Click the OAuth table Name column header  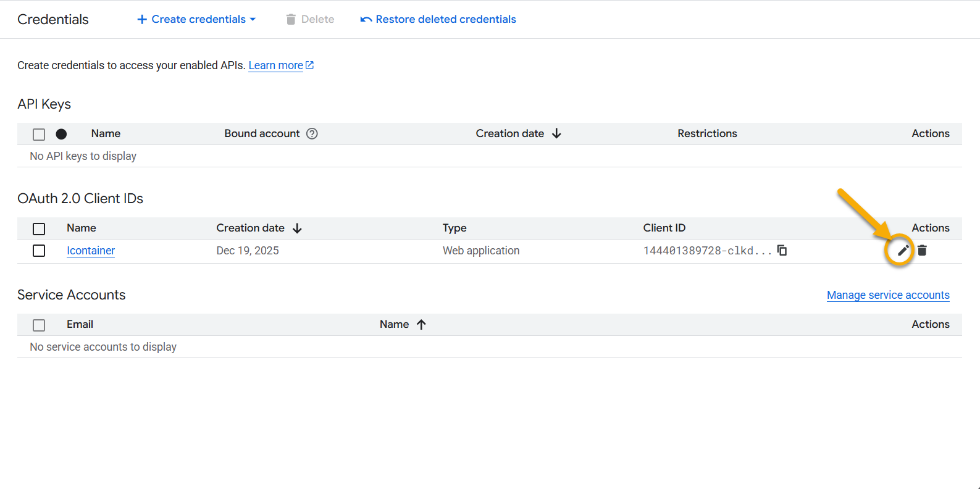[x=82, y=228]
